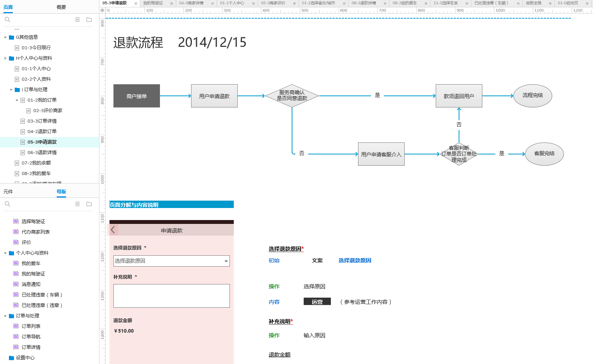Close the 05-3申请退款 document tab
This screenshot has height=364, width=593.
(x=136, y=3)
